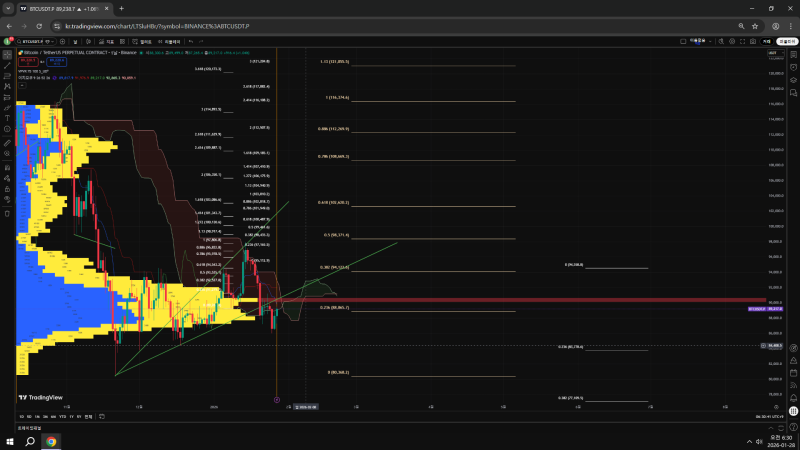800x450 pixels.
Task: Open the quick search magnifier in top-right toolbar
Action: pyautogui.click(x=721, y=41)
